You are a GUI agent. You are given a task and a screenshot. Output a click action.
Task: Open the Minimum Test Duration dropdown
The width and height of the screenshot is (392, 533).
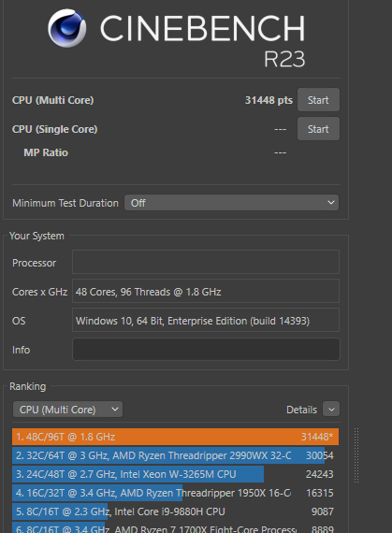pos(231,203)
